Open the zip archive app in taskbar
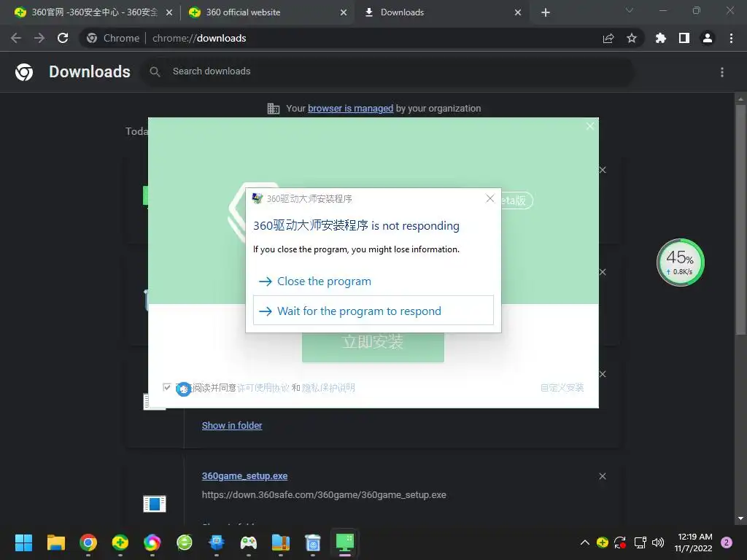Viewport: 747px width, 560px height. pos(281,542)
